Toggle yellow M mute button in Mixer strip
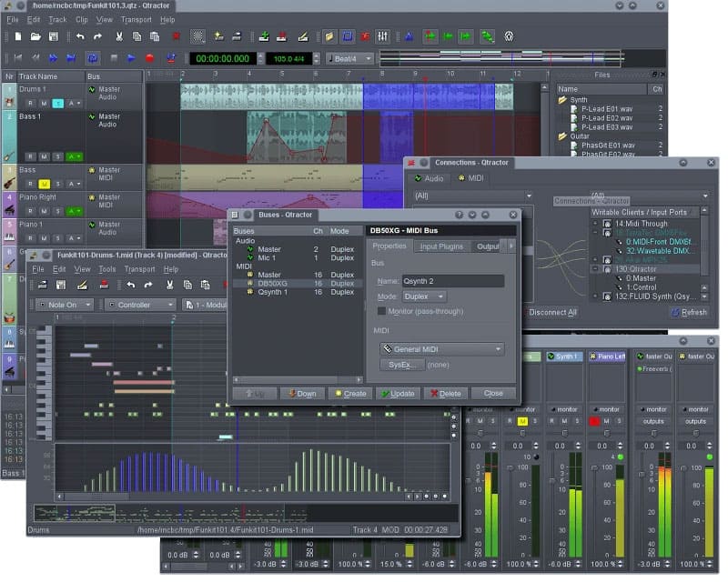Image resolution: width=728 pixels, height=582 pixels. click(522, 421)
